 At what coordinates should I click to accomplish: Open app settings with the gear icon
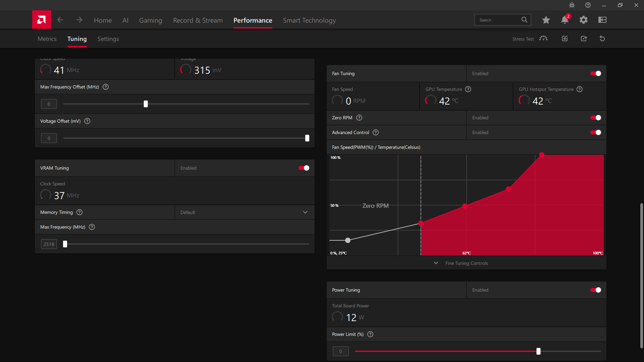(584, 20)
